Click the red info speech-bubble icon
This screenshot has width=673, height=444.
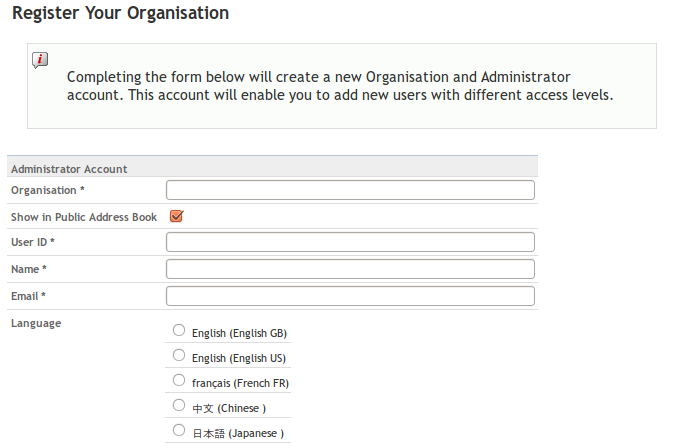tap(40, 60)
